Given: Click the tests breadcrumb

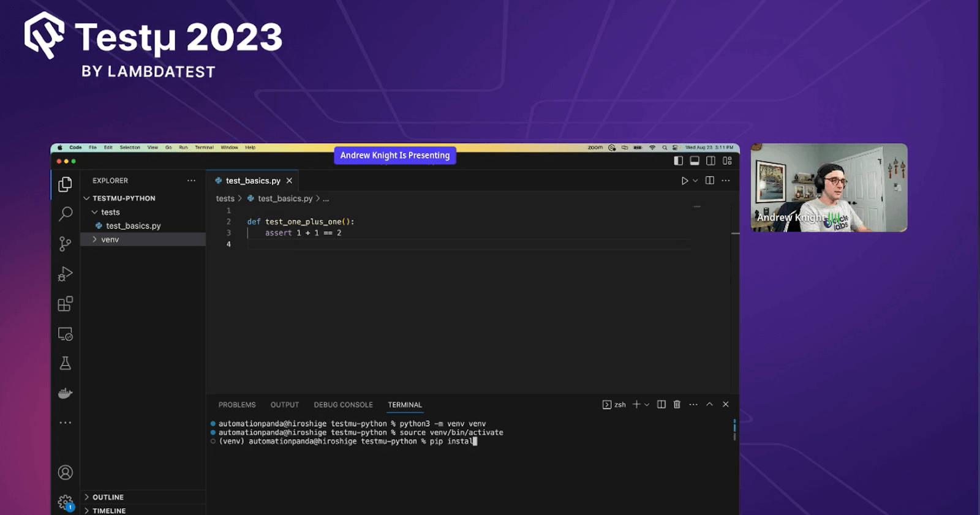Looking at the screenshot, I should pos(225,198).
